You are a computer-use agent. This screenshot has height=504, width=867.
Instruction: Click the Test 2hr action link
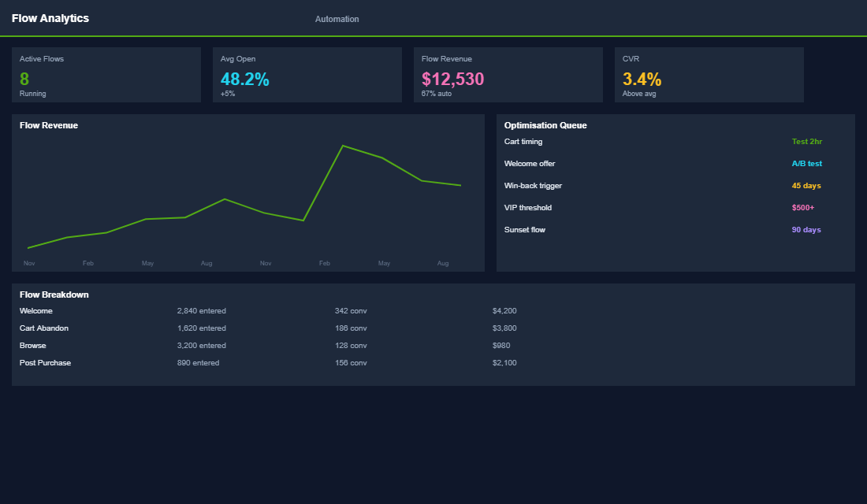point(806,141)
